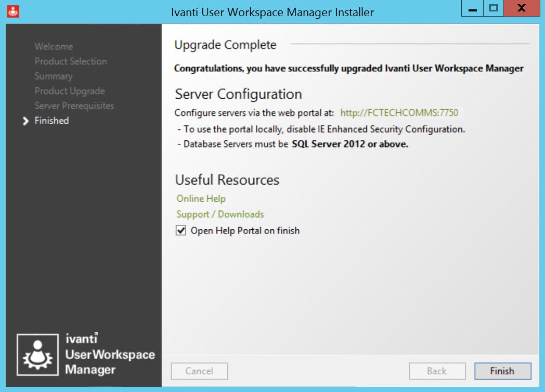
Task: Maximize the installer window
Action: (x=494, y=9)
